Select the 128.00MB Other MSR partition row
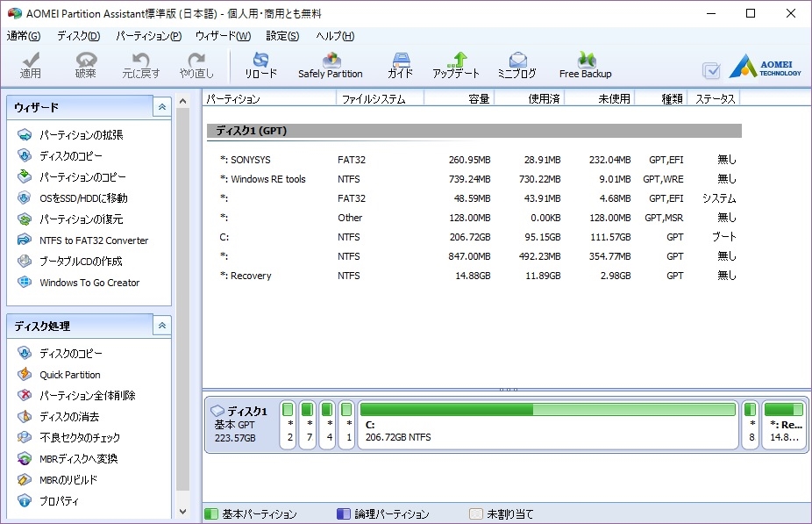Image resolution: width=812 pixels, height=524 pixels. click(x=474, y=218)
